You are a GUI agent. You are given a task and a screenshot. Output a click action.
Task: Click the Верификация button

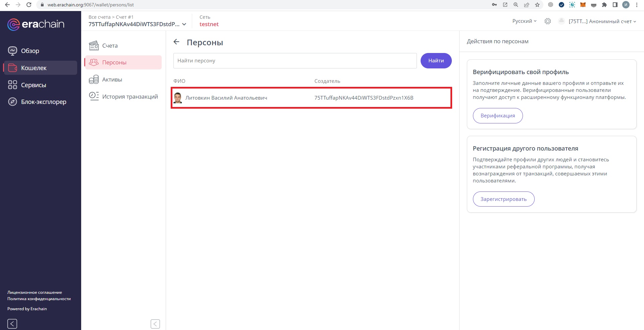(x=497, y=116)
